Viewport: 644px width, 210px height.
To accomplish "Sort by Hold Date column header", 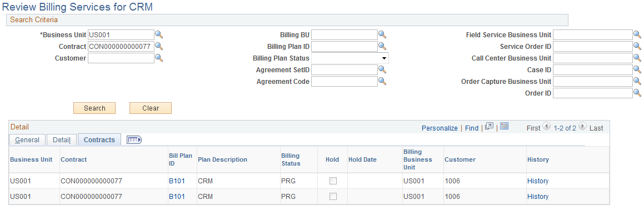I will (x=362, y=159).
